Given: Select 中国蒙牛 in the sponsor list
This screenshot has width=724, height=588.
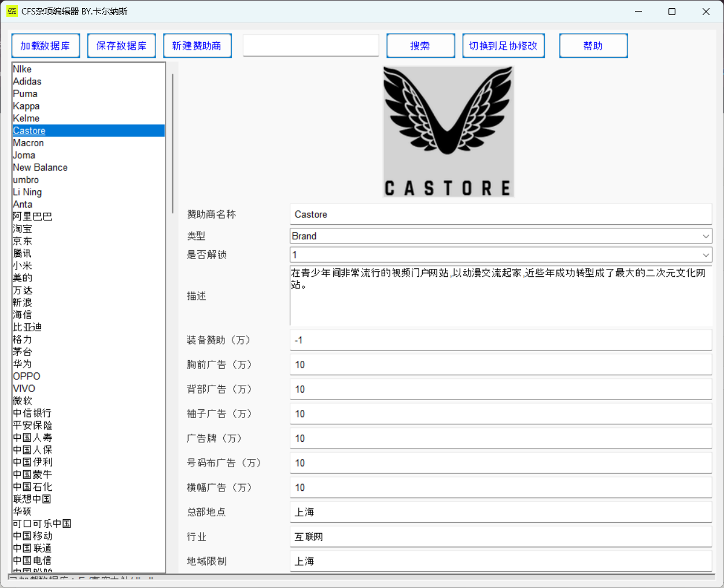Looking at the screenshot, I should [88, 475].
